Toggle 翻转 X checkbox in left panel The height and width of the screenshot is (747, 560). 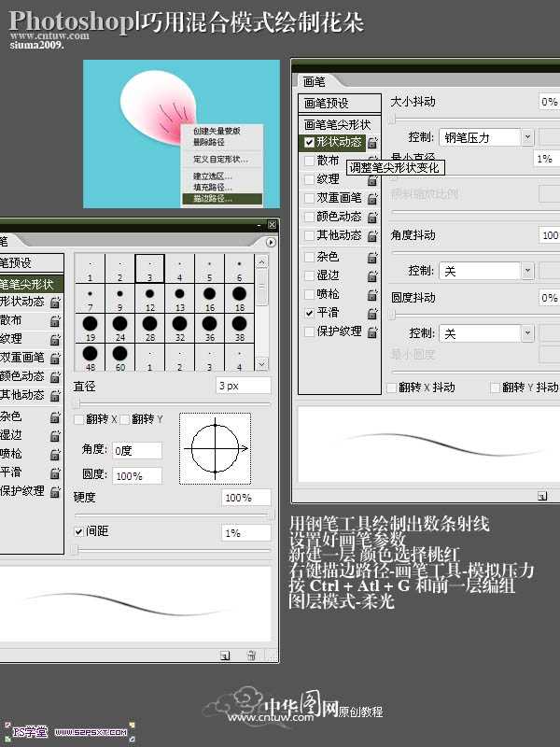(x=79, y=419)
